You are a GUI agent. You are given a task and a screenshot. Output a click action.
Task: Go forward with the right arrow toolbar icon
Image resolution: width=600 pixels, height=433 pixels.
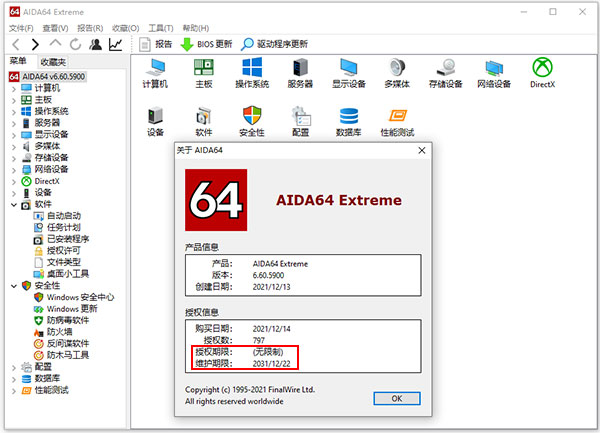tap(35, 44)
